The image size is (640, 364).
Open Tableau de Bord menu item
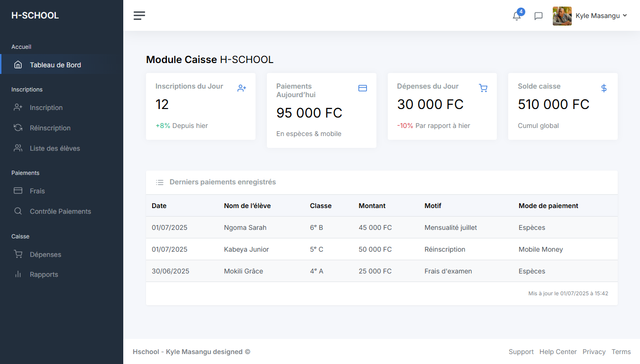coord(62,65)
